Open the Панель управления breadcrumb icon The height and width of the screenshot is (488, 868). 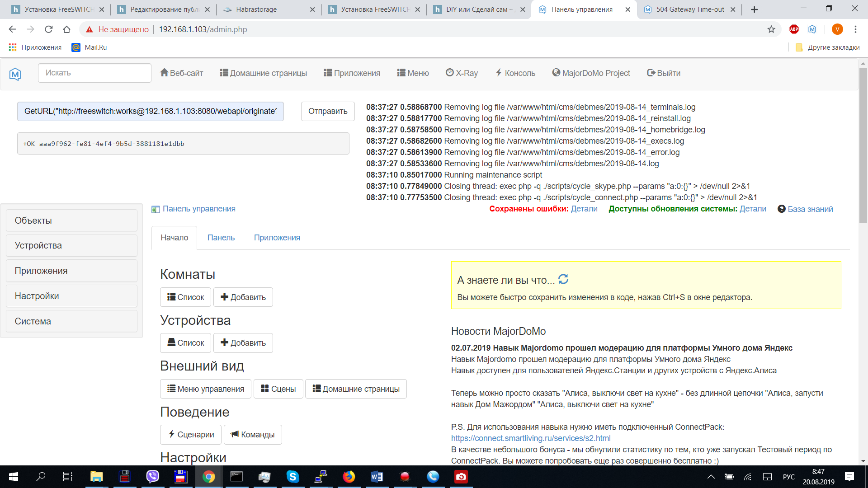(x=156, y=209)
